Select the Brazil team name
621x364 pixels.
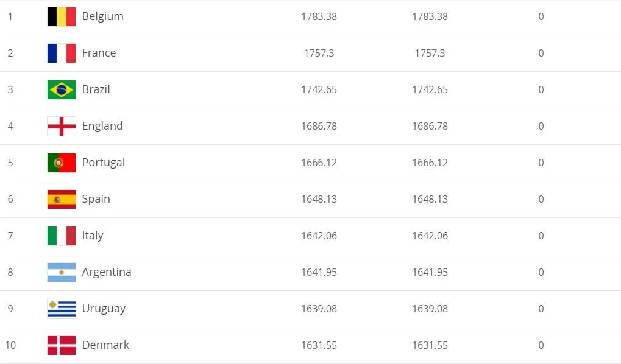(x=96, y=89)
